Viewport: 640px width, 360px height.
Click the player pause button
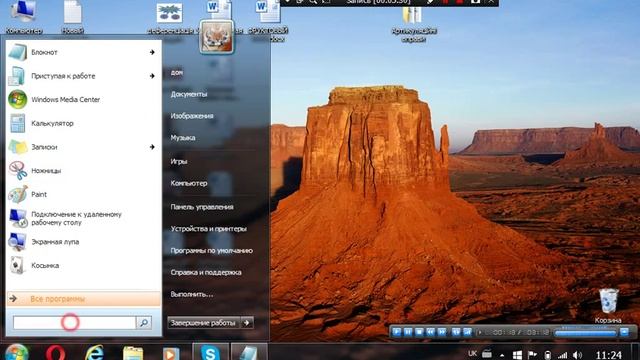[407, 332]
